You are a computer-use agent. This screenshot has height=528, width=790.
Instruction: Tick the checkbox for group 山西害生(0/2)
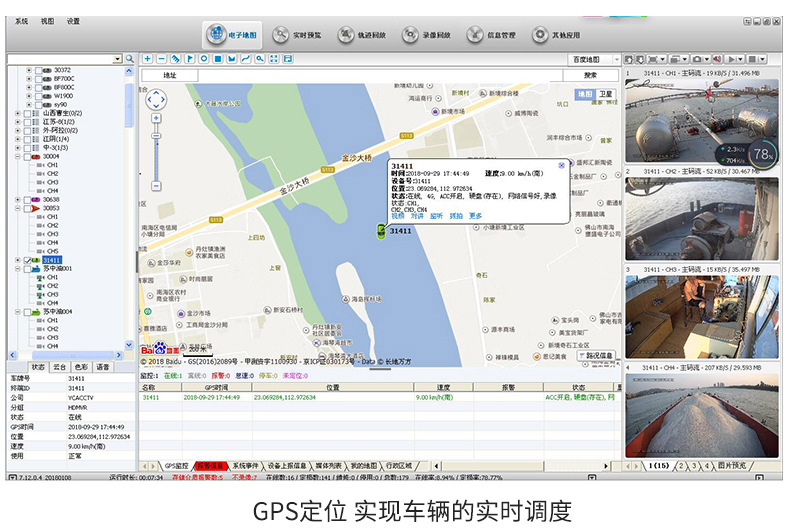28,114
